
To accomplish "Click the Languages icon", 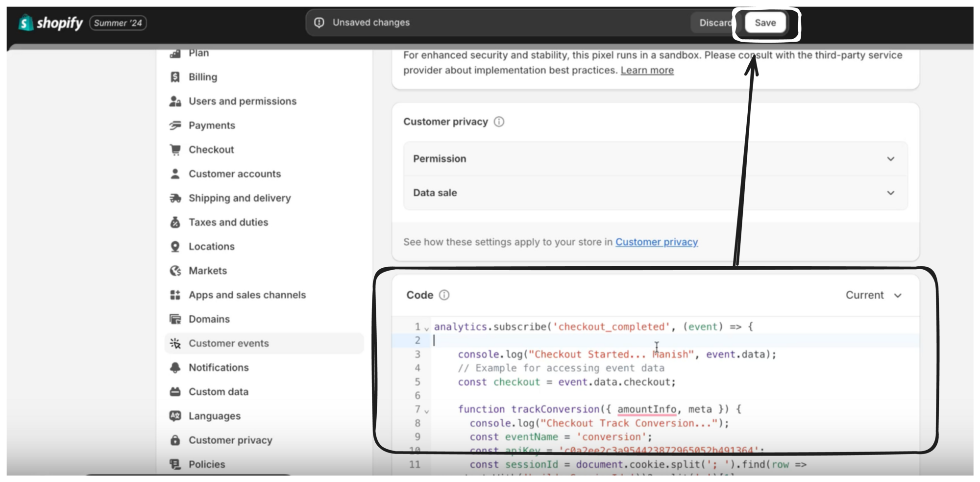I will click(x=175, y=416).
